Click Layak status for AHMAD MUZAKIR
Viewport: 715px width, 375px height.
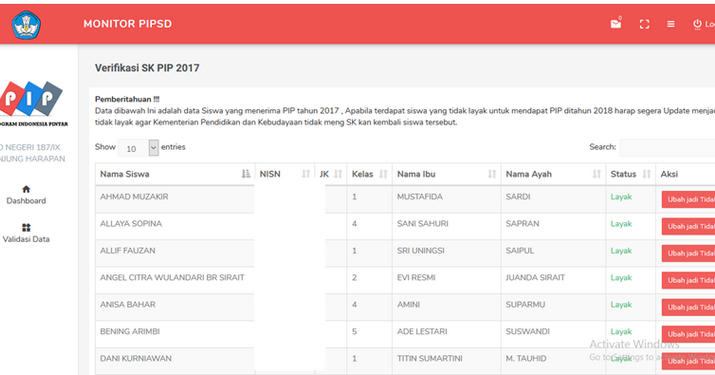click(621, 197)
